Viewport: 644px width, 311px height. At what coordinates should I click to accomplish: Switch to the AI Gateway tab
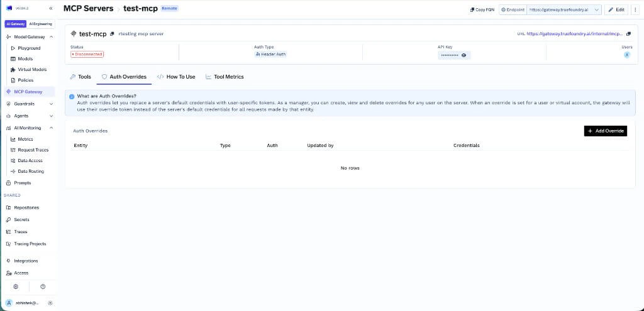coord(16,24)
